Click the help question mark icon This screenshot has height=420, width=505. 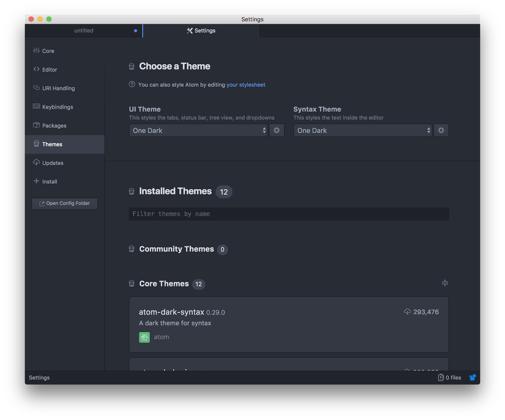[132, 84]
